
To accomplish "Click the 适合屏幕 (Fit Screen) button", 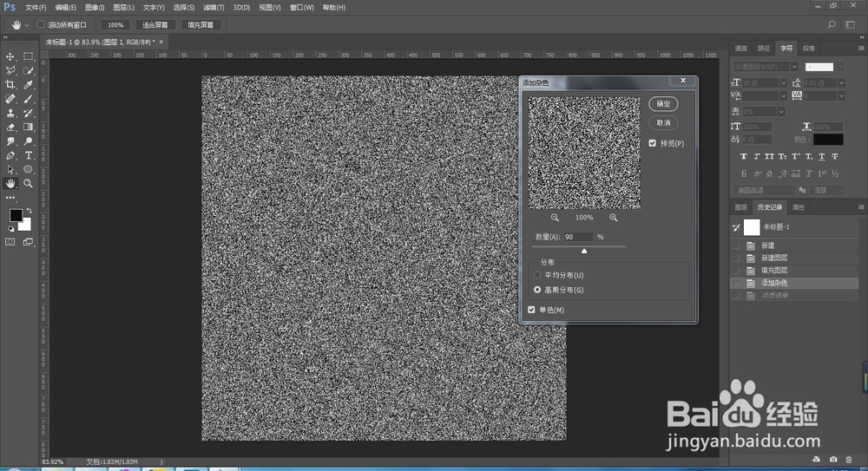I will pyautogui.click(x=155, y=25).
